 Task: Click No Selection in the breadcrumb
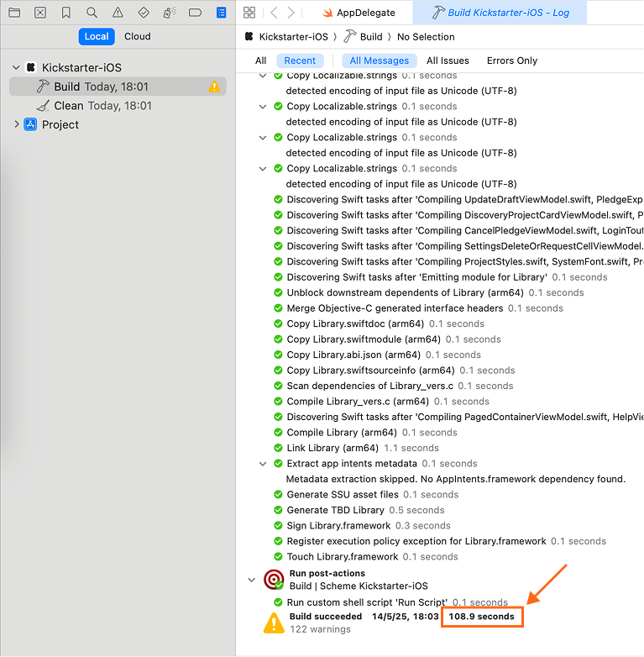click(x=426, y=37)
